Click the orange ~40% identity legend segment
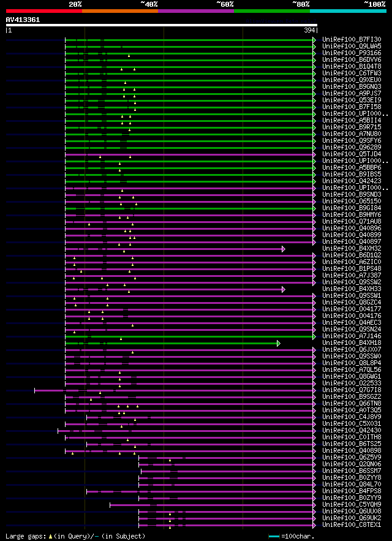The image size is (392, 541). [x=120, y=11]
